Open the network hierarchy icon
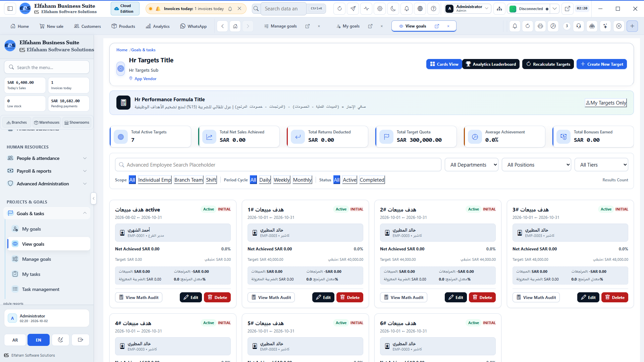This screenshot has width=644, height=362. (x=499, y=9)
